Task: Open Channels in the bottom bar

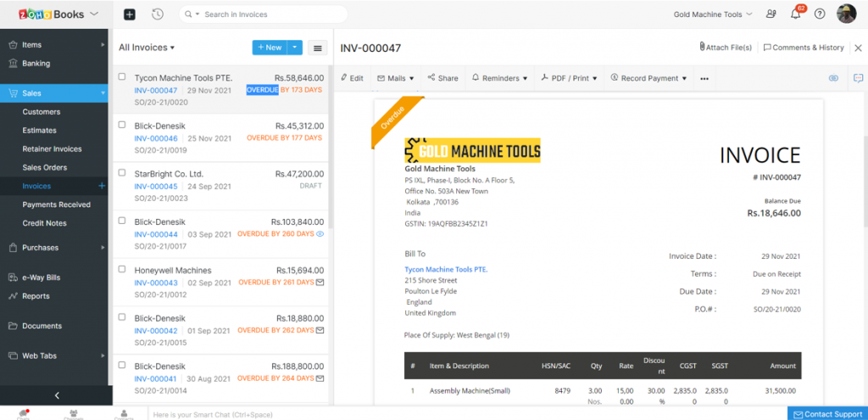Action: click(73, 414)
